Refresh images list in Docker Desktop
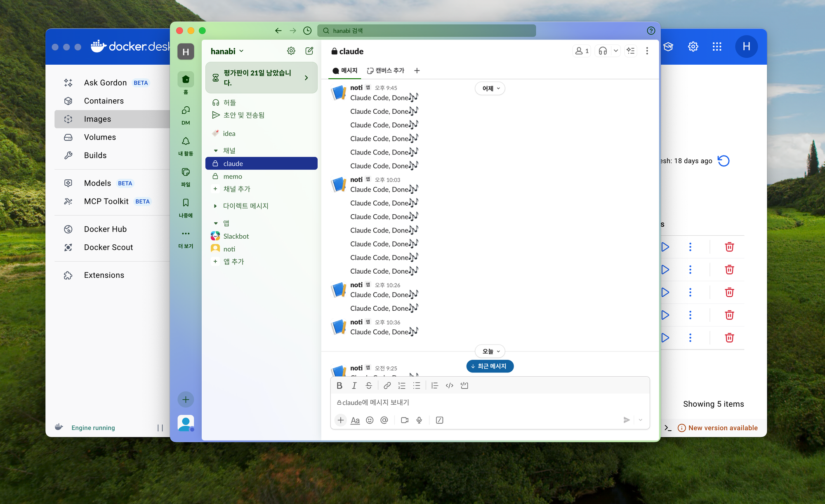The width and height of the screenshot is (825, 504). (x=724, y=161)
